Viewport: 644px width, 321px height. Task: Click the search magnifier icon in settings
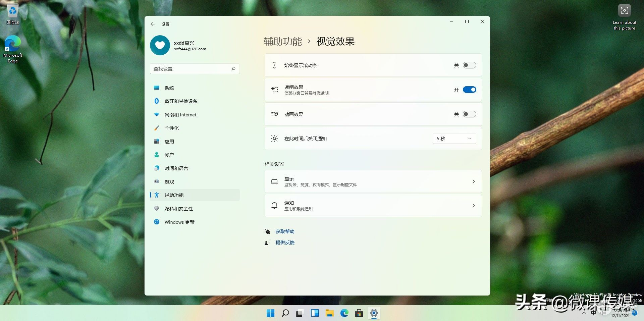point(233,69)
